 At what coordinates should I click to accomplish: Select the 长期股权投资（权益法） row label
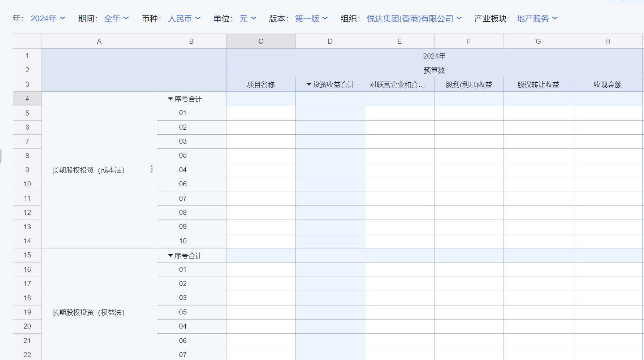tap(88, 312)
